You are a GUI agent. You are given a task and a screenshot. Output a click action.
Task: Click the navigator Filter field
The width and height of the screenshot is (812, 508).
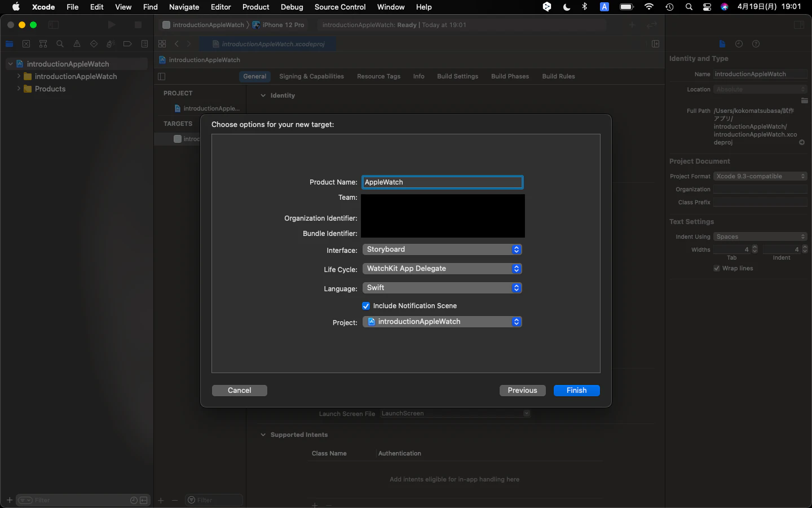[82, 500]
